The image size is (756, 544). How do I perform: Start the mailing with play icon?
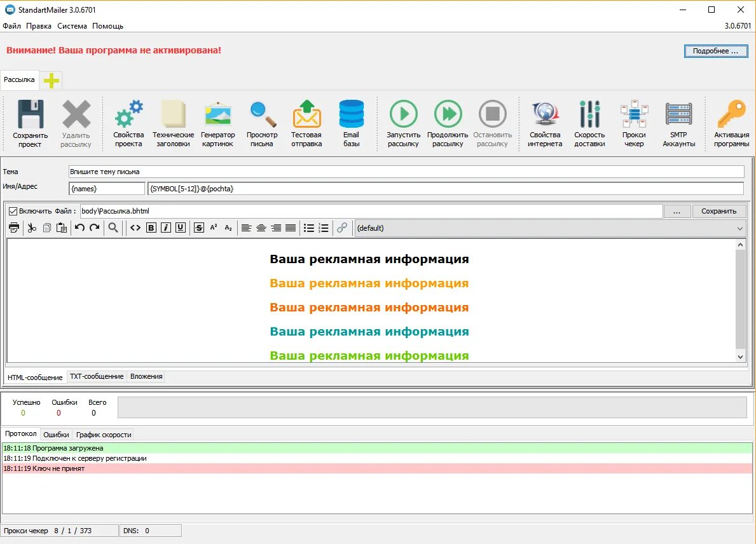pyautogui.click(x=404, y=114)
